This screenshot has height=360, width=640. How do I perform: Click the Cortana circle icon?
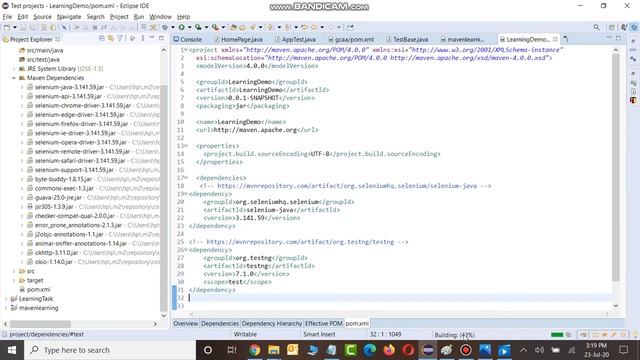click(x=208, y=350)
